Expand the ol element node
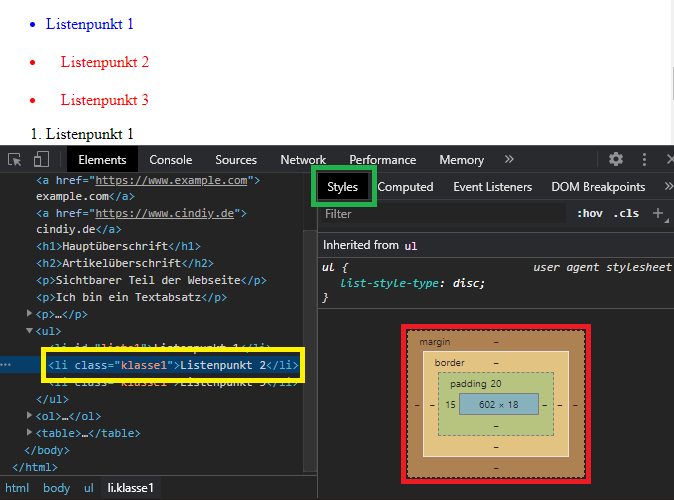The height and width of the screenshot is (500, 674). [29, 415]
